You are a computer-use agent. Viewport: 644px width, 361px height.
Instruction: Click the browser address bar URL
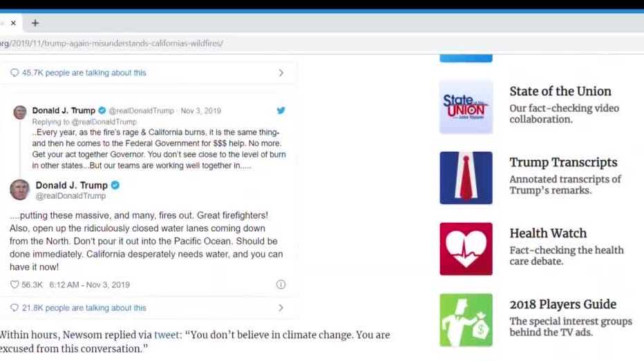point(111,43)
